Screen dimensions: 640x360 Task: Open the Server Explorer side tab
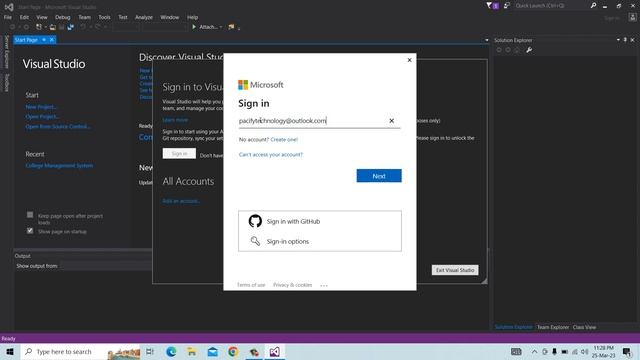click(x=7, y=51)
